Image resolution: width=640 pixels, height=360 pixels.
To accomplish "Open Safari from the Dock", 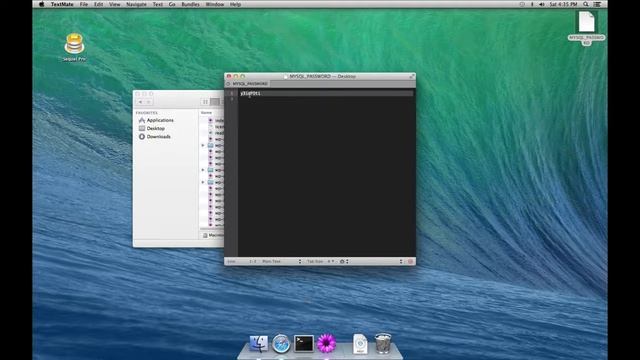I will click(281, 343).
